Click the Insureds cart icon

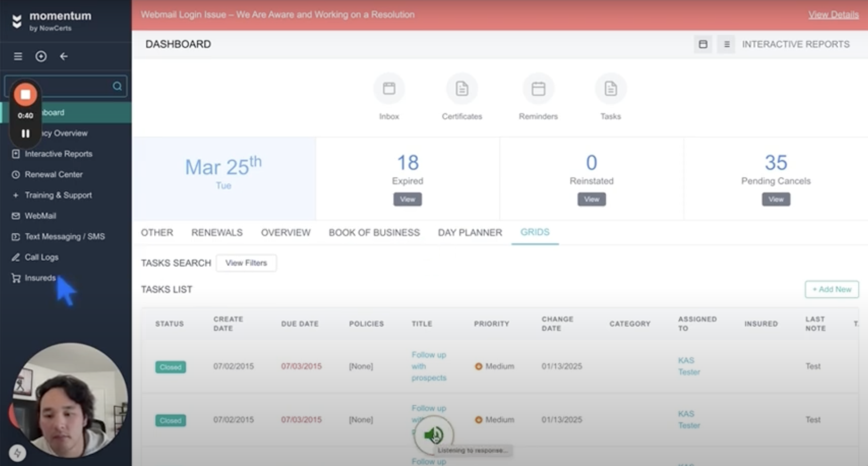coord(15,278)
